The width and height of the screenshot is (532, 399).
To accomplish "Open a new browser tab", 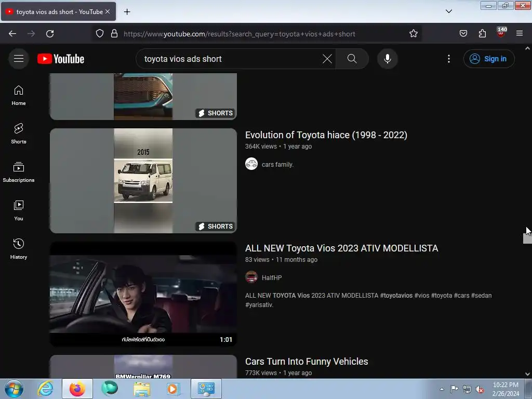I will pos(127,12).
